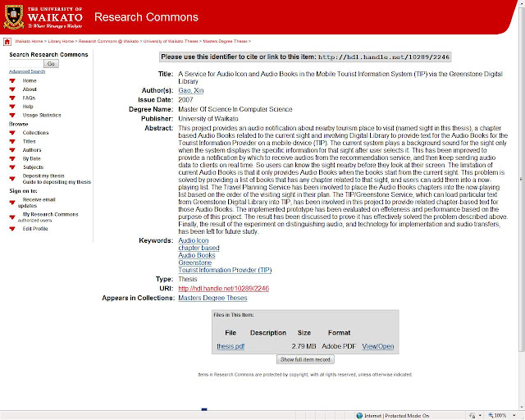Open the About sidebar item

30,89
